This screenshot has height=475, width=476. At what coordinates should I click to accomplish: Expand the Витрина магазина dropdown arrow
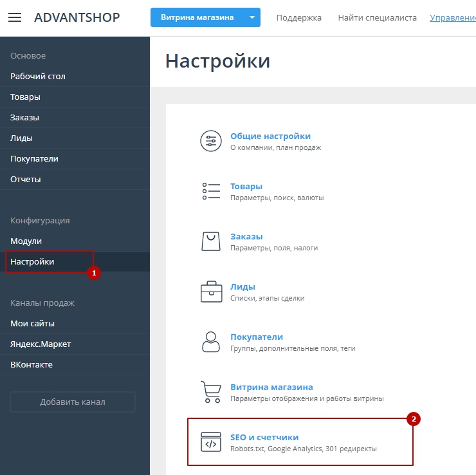click(252, 17)
